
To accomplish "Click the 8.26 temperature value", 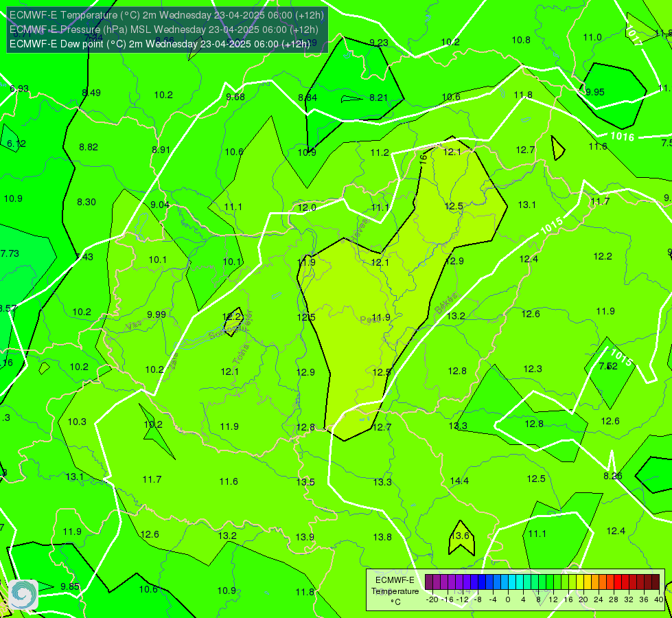I will [x=613, y=476].
